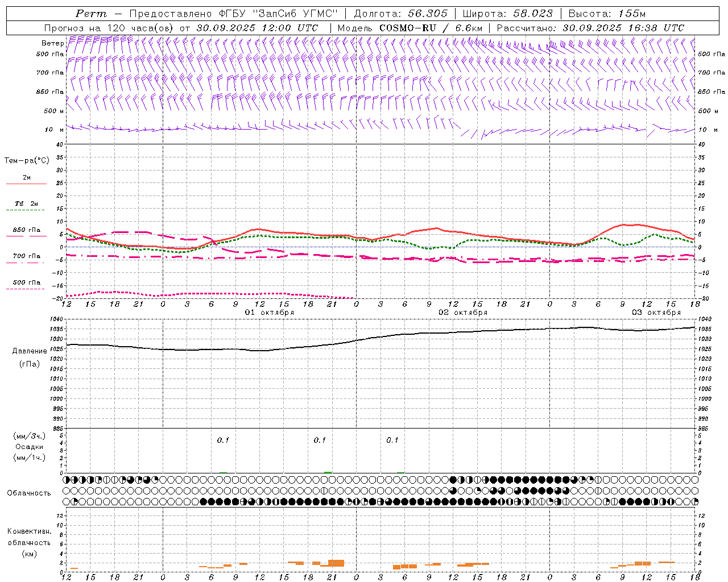Select the "Конвективн." convective label
The width and height of the screenshot is (728, 582).
[x=29, y=531]
